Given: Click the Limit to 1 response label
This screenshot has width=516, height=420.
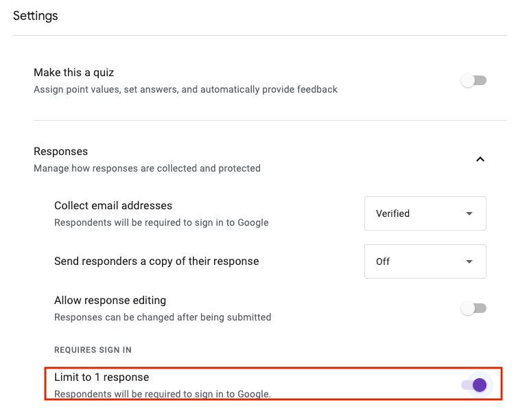Looking at the screenshot, I should [102, 377].
